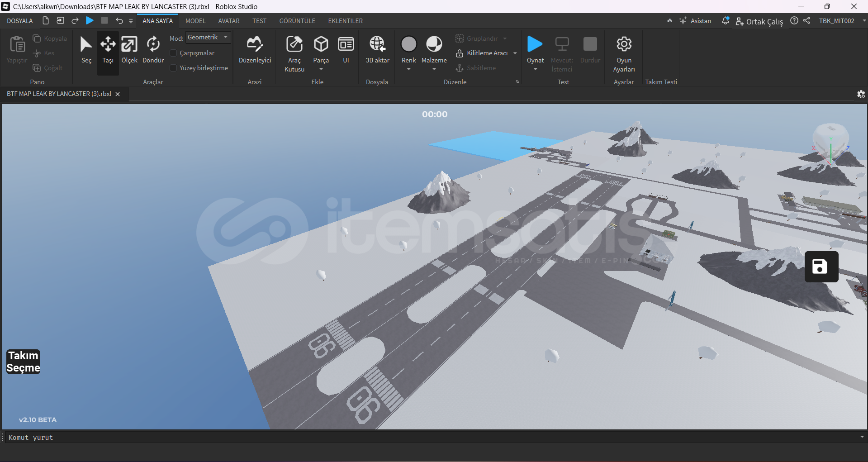
Task: Click Mevcut: İstemci client button
Action: pos(562,53)
